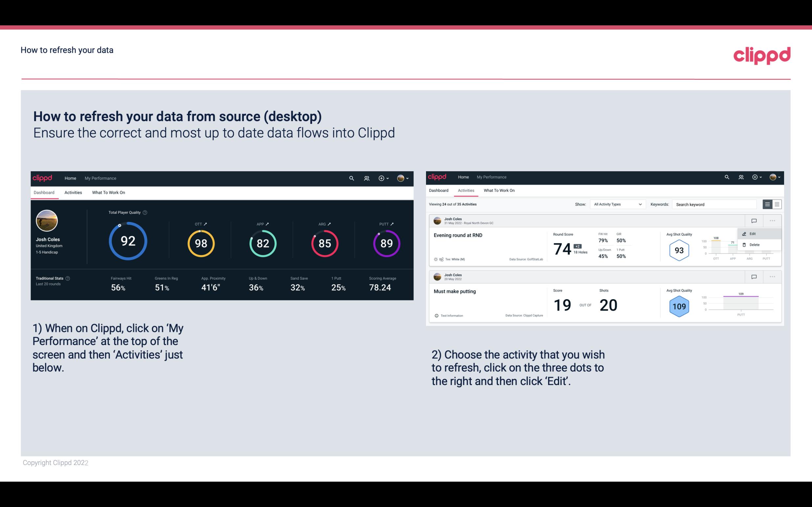Toggle the Dashboard tab on left panel
This screenshot has width=812, height=507.
44,192
